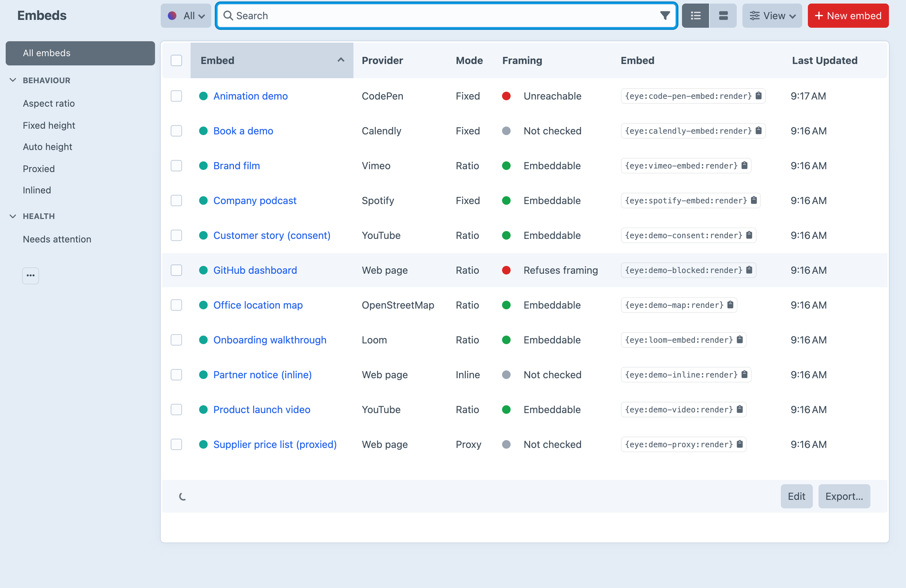Check the Product launch video checkbox
The height and width of the screenshot is (588, 906).
(x=176, y=410)
